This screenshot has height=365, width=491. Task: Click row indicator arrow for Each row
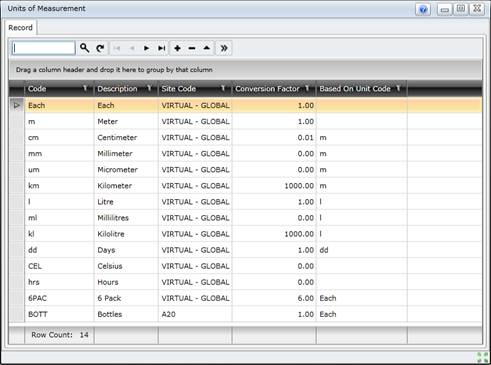pyautogui.click(x=17, y=105)
